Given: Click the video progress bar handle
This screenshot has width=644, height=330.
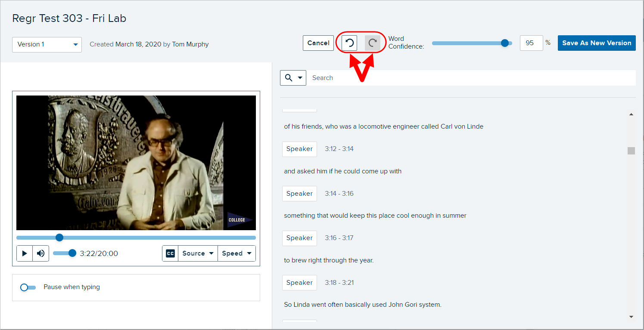Looking at the screenshot, I should click(x=59, y=237).
